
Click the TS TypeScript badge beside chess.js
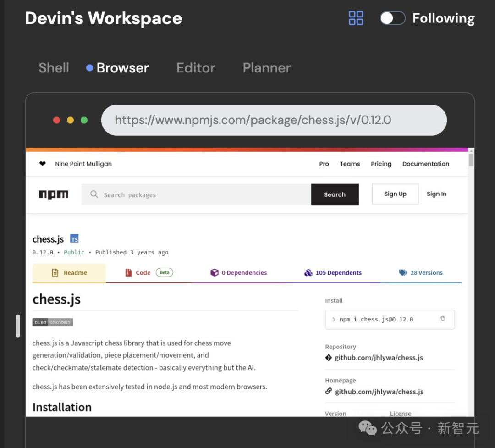click(74, 238)
